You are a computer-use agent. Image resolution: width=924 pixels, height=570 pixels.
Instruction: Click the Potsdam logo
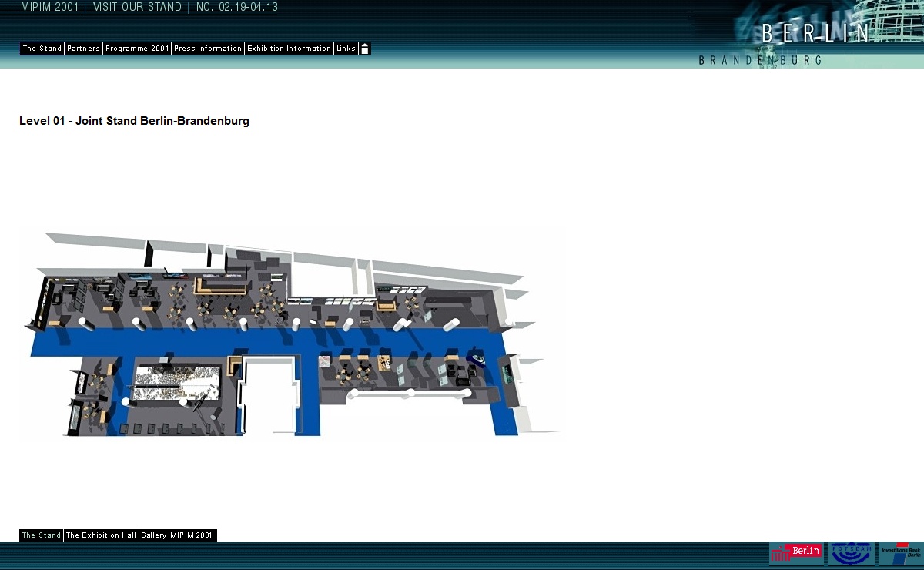click(x=851, y=552)
